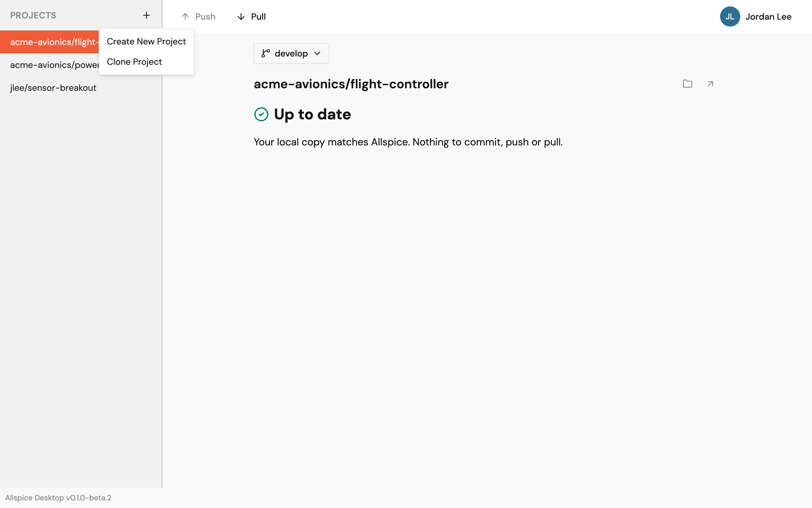Click Allspice Desktop v0.1.0-beta.2 version label
This screenshot has width=812, height=508.
pyautogui.click(x=58, y=498)
